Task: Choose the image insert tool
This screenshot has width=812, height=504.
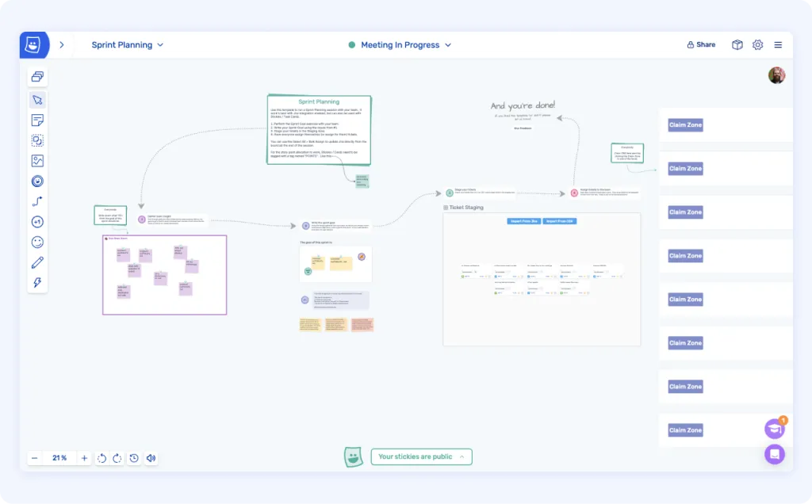Action: [x=37, y=161]
